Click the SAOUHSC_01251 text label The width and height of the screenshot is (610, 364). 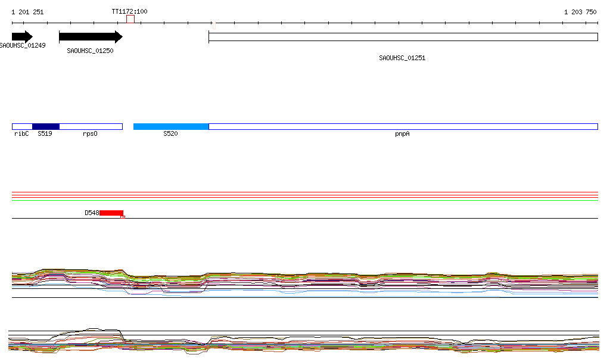pyautogui.click(x=402, y=58)
